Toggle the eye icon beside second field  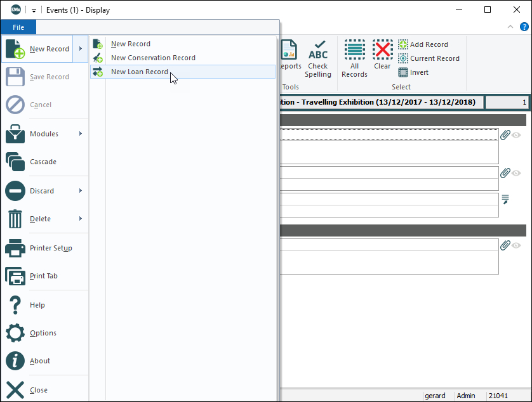(517, 173)
